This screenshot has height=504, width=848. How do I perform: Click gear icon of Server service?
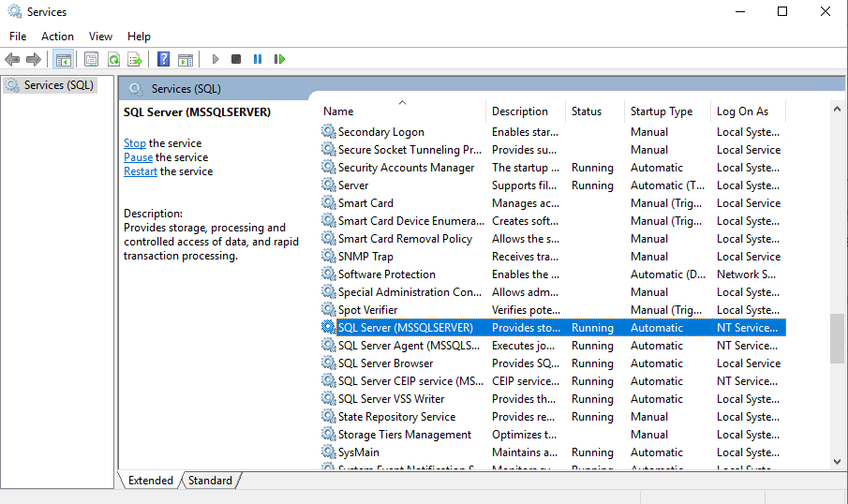point(328,185)
